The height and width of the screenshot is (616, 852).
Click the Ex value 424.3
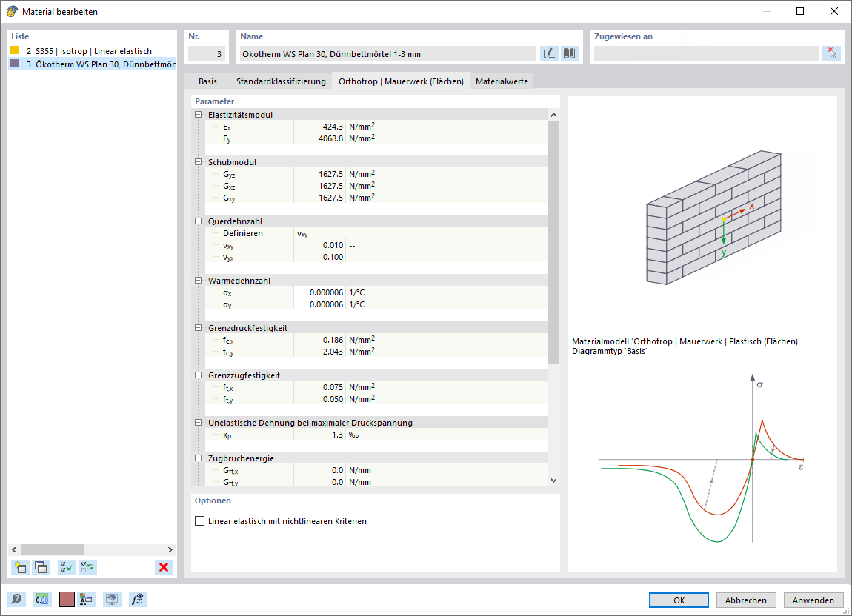point(319,127)
